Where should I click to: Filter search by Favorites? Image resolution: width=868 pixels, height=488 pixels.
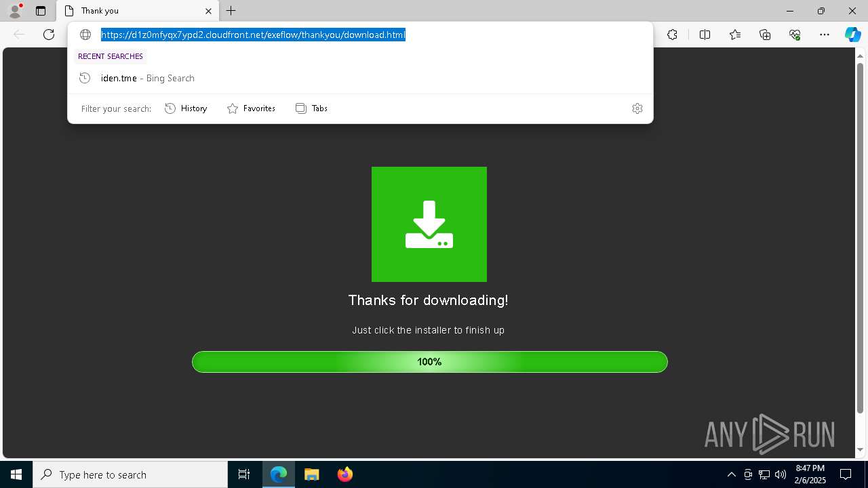click(x=251, y=108)
